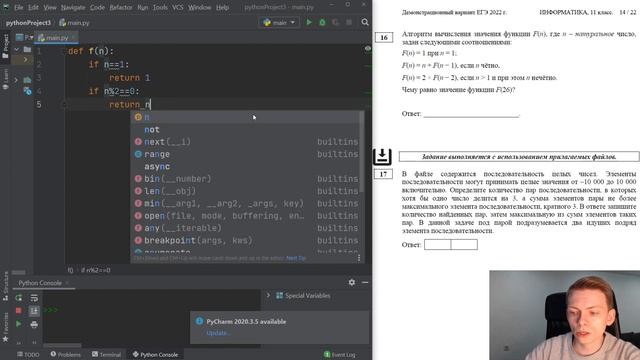Open the TODO tool window in the bottom bar
This screenshot has height=360, width=640.
[28, 355]
